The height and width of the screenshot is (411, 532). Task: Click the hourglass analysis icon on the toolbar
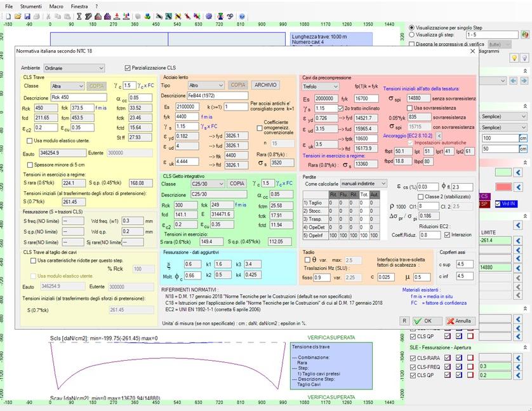click(x=78, y=17)
